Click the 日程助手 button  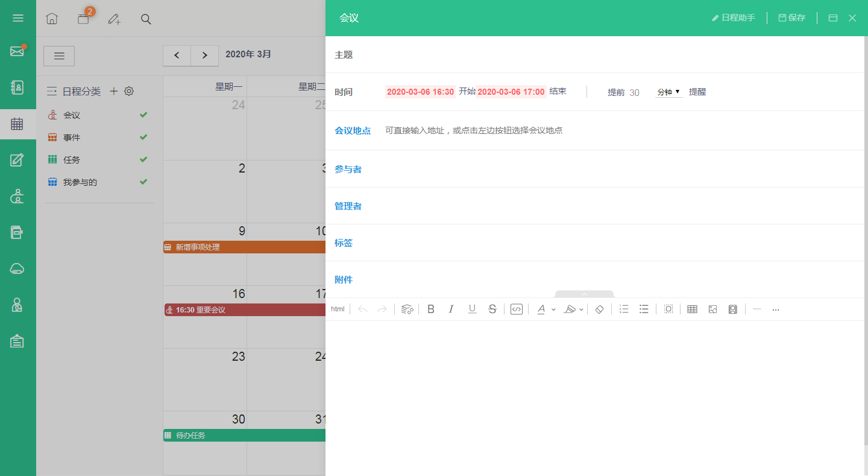coord(734,18)
